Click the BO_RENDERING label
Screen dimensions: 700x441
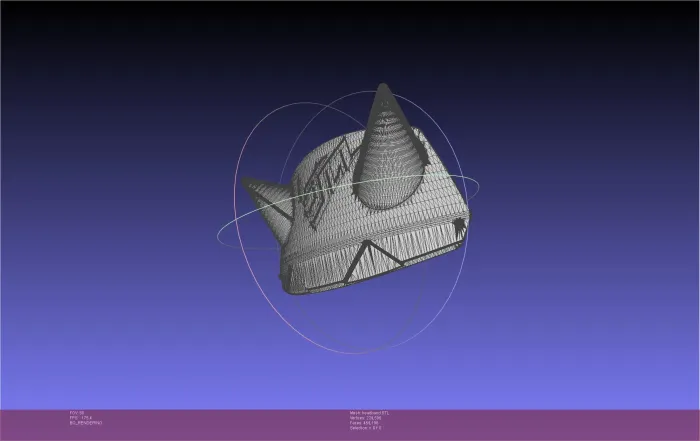click(83, 423)
